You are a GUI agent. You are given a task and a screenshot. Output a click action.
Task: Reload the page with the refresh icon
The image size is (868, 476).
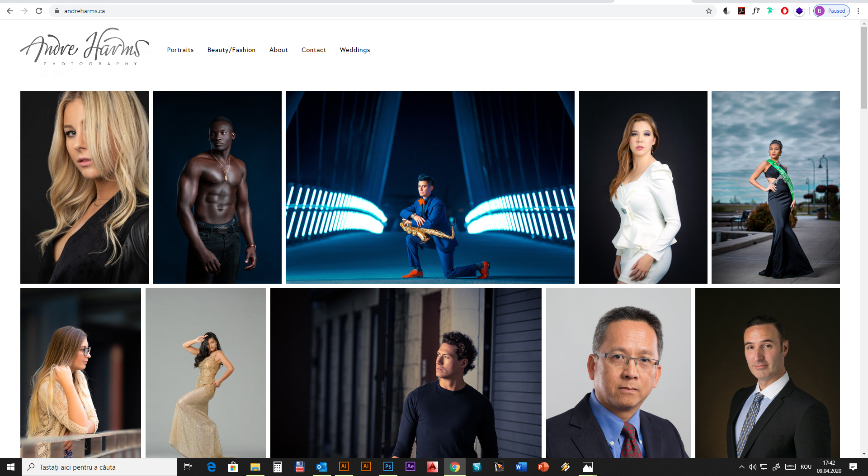(x=39, y=11)
